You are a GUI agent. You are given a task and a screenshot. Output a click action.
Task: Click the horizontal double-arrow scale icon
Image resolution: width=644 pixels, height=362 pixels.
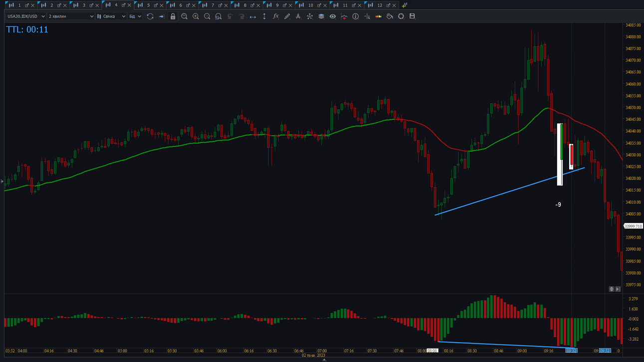click(253, 16)
